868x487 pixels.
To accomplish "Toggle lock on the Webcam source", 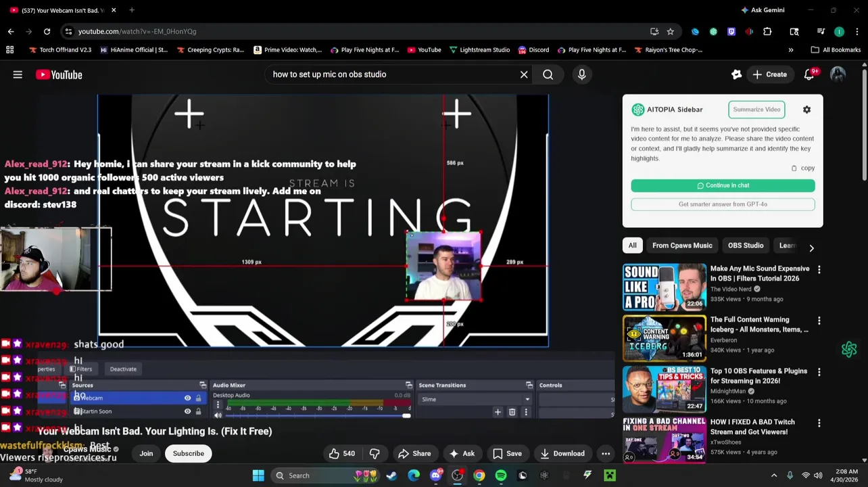I will [x=198, y=398].
